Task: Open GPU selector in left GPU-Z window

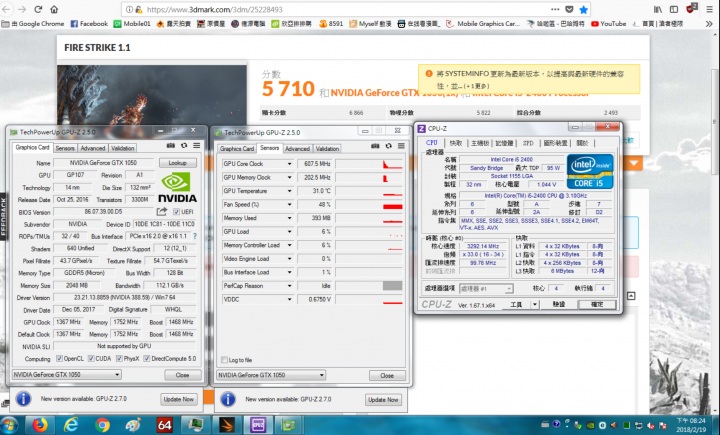Action: pos(67,375)
